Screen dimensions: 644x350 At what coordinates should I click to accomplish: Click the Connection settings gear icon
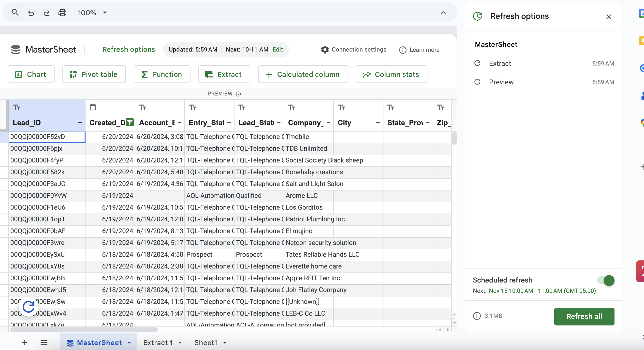click(325, 50)
